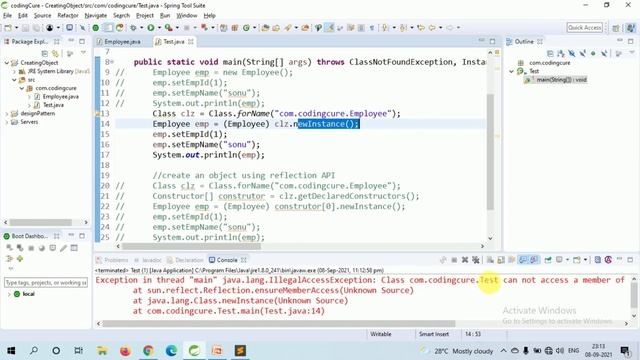The image size is (640, 360).
Task: Open Perspective icon beside Quick Access
Action: click(x=616, y=28)
